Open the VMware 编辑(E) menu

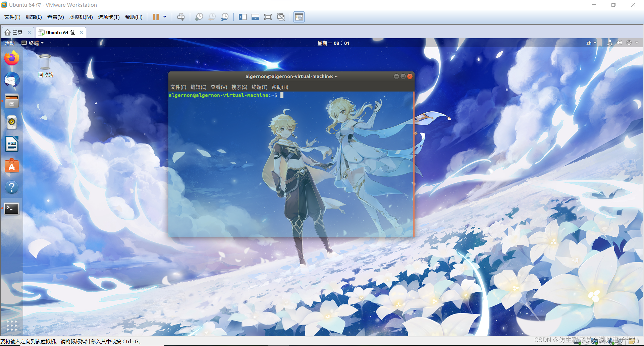click(x=34, y=17)
